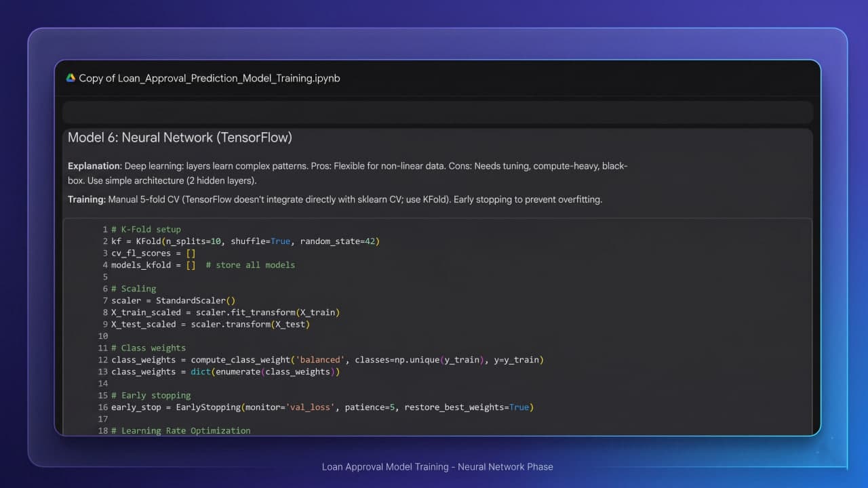Click the comment # Learning Rate Optimization
The width and height of the screenshot is (868, 488).
pyautogui.click(x=181, y=430)
